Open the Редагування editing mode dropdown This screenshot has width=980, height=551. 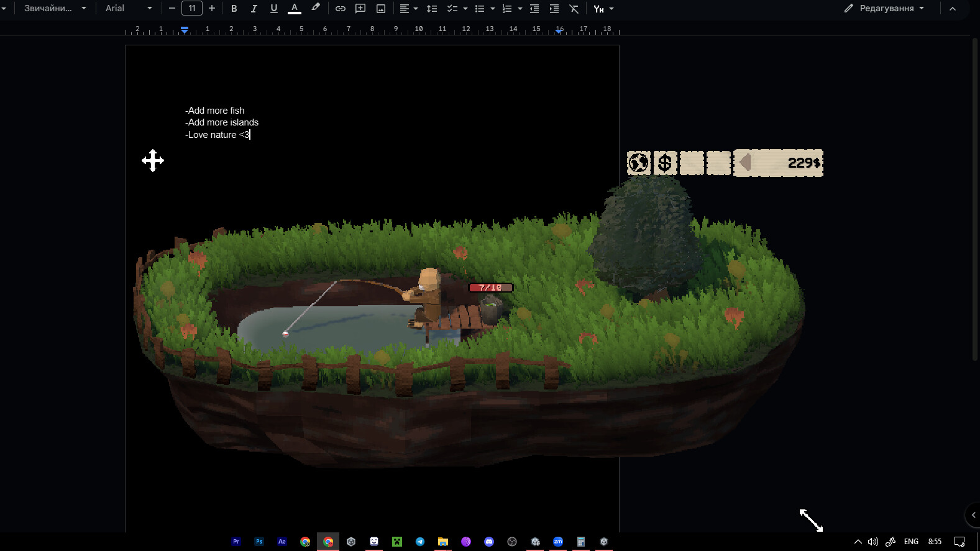point(884,8)
